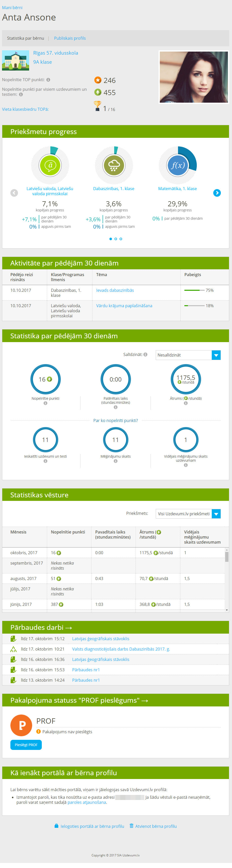Select the third carousel page dot
The width and height of the screenshot is (232, 868).
pyautogui.click(x=121, y=239)
